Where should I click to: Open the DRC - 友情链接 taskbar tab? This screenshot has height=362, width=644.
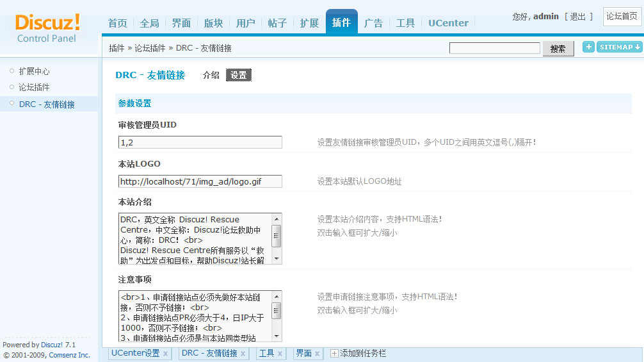coord(209,353)
